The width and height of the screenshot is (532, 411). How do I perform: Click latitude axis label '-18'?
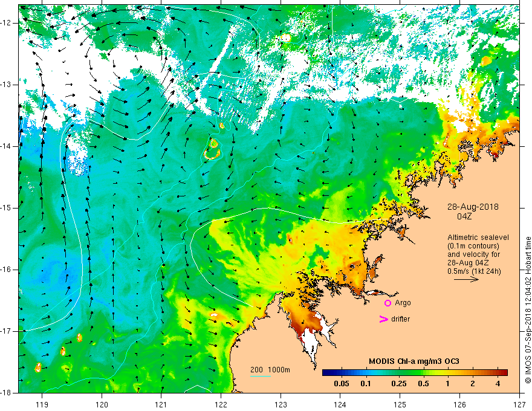6,393
